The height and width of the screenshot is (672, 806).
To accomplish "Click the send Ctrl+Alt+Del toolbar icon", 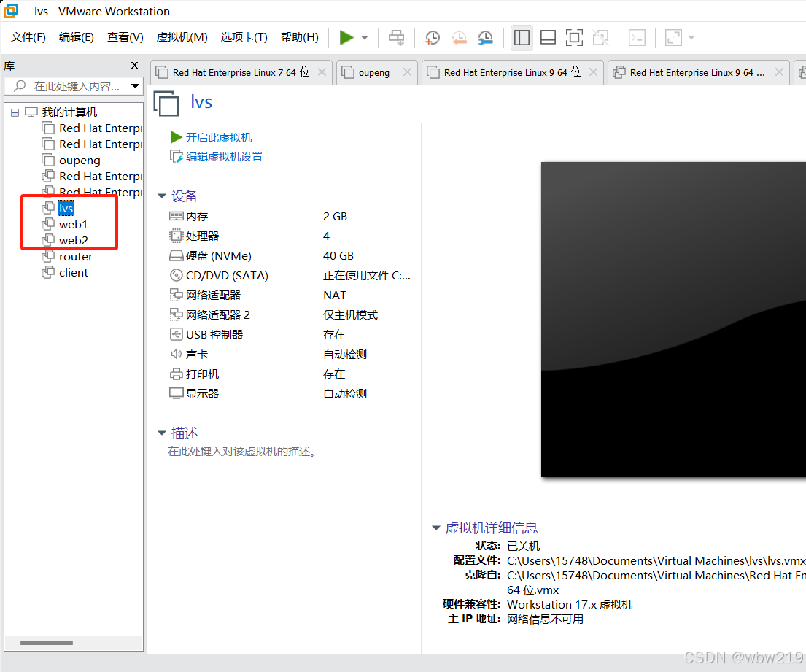I will [396, 37].
